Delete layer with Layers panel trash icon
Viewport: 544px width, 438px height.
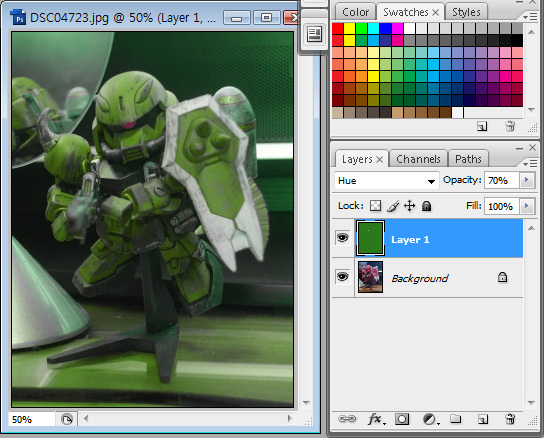click(x=510, y=419)
